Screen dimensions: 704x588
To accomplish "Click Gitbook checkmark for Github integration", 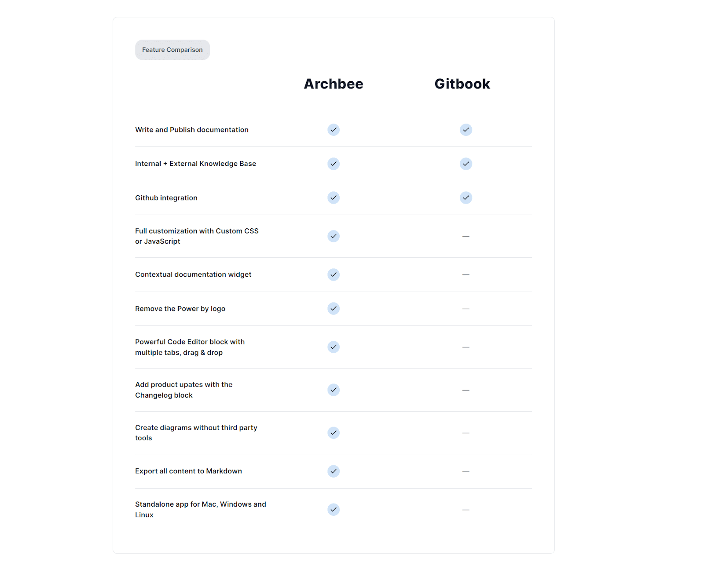I will coord(466,198).
